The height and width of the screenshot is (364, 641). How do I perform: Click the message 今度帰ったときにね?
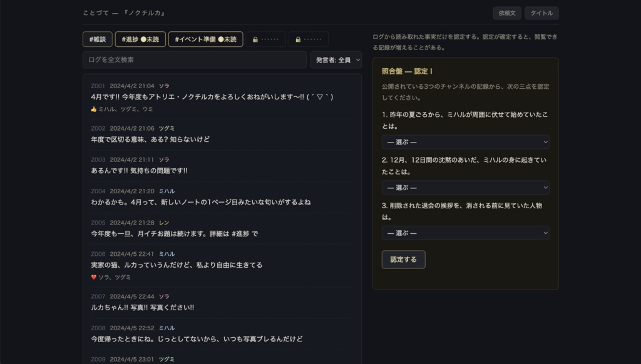coord(197,339)
